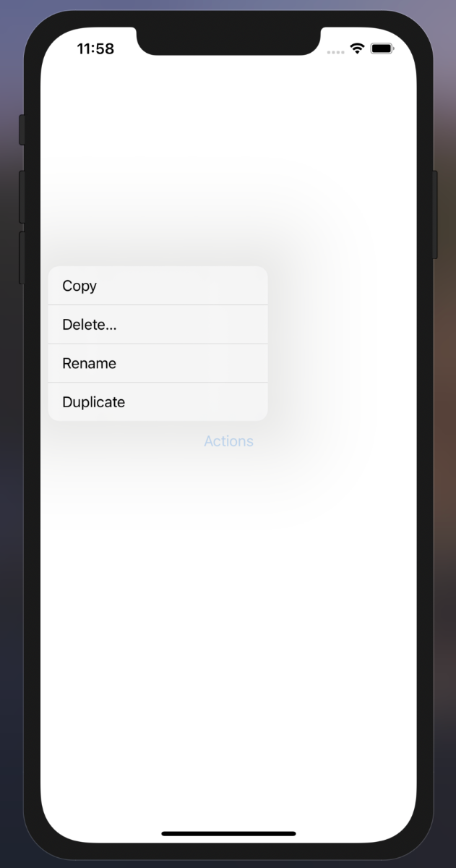Pick Rename in the popup menu
This screenshot has height=868, width=456.
click(x=158, y=363)
